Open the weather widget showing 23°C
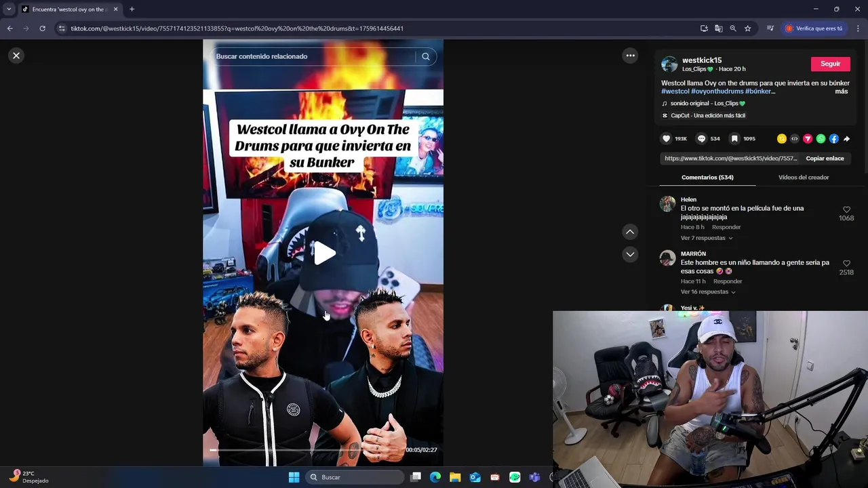 (29, 477)
